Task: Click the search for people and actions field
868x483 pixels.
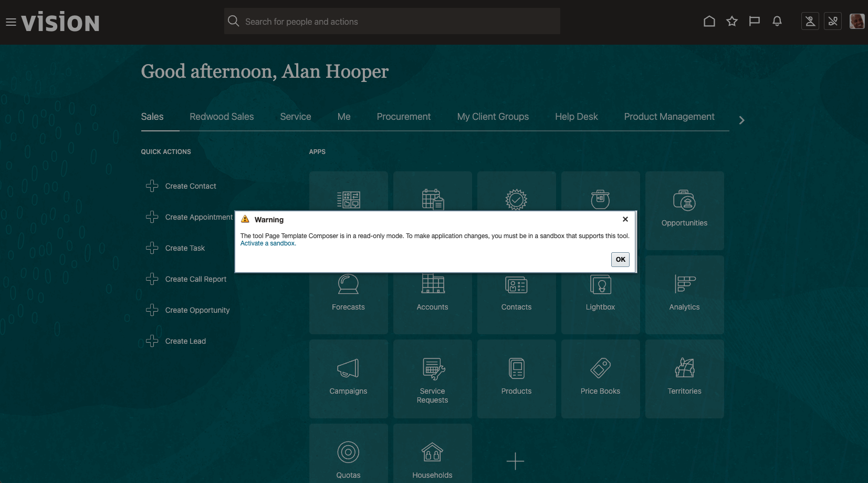Action: tap(391, 21)
